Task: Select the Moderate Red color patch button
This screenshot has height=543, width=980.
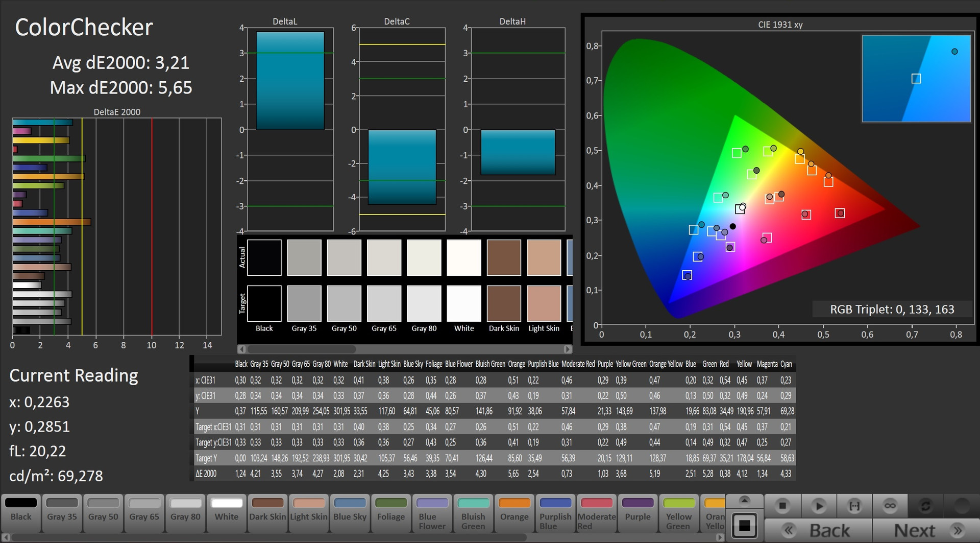Action: coord(597,513)
